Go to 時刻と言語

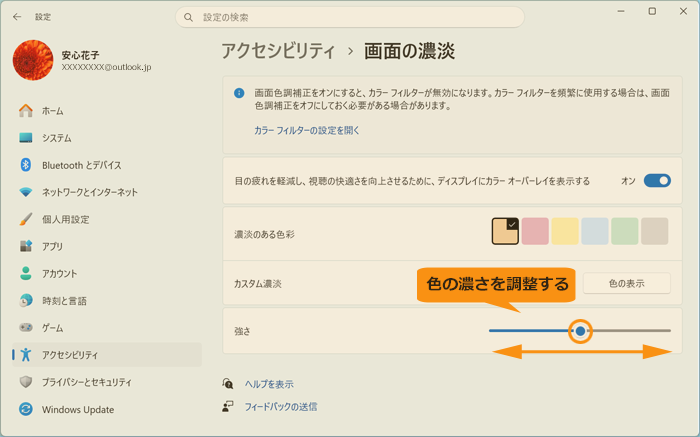point(107,300)
